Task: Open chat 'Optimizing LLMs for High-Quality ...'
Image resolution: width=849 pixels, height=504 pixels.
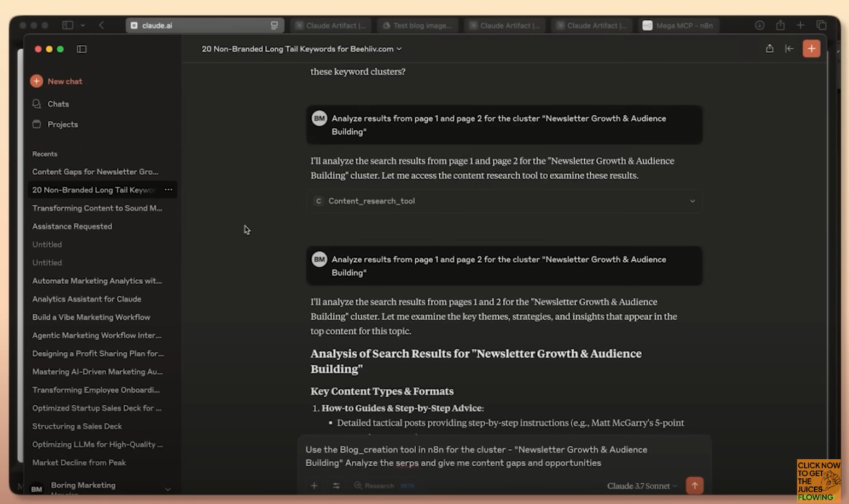Action: click(97, 444)
